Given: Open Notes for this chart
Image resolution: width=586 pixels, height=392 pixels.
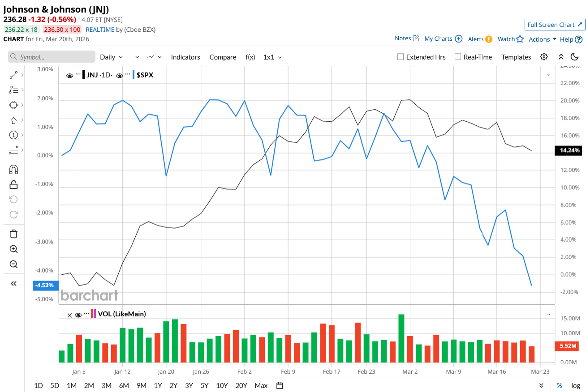Looking at the screenshot, I should pos(407,38).
